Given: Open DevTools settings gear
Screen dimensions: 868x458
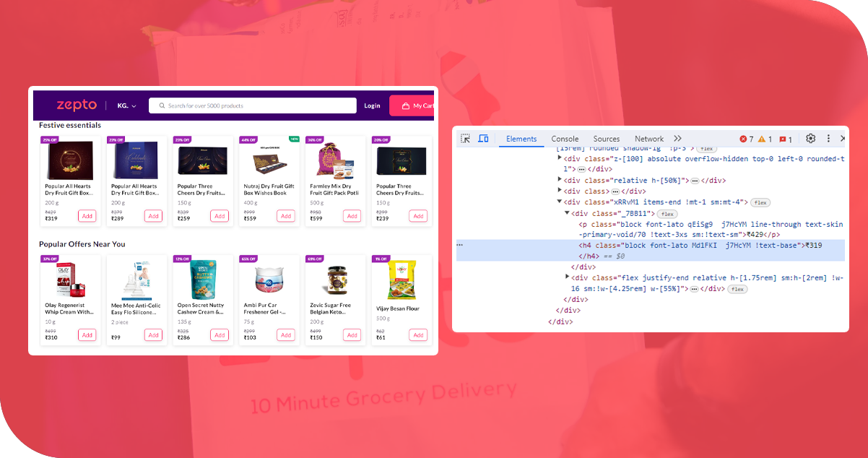Looking at the screenshot, I should [810, 139].
